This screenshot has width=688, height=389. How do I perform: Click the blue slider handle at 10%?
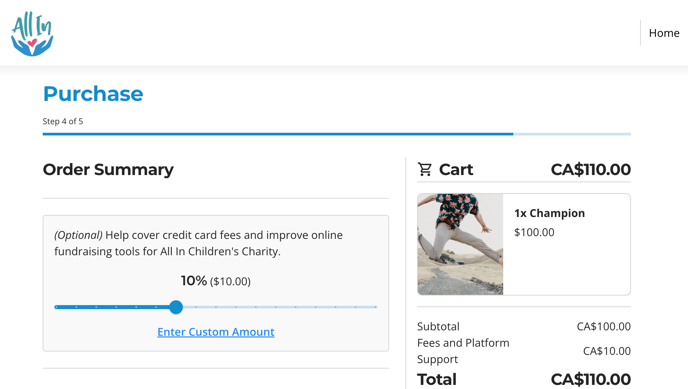176,307
